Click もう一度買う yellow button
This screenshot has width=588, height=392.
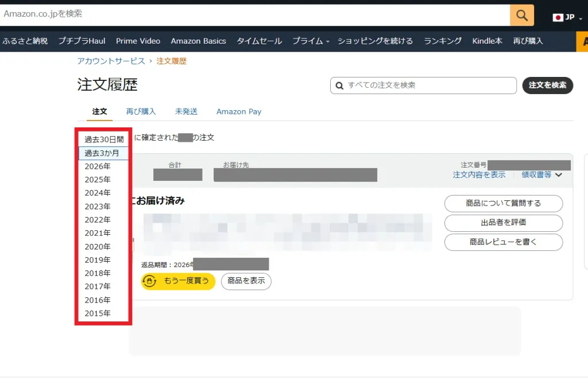click(178, 281)
